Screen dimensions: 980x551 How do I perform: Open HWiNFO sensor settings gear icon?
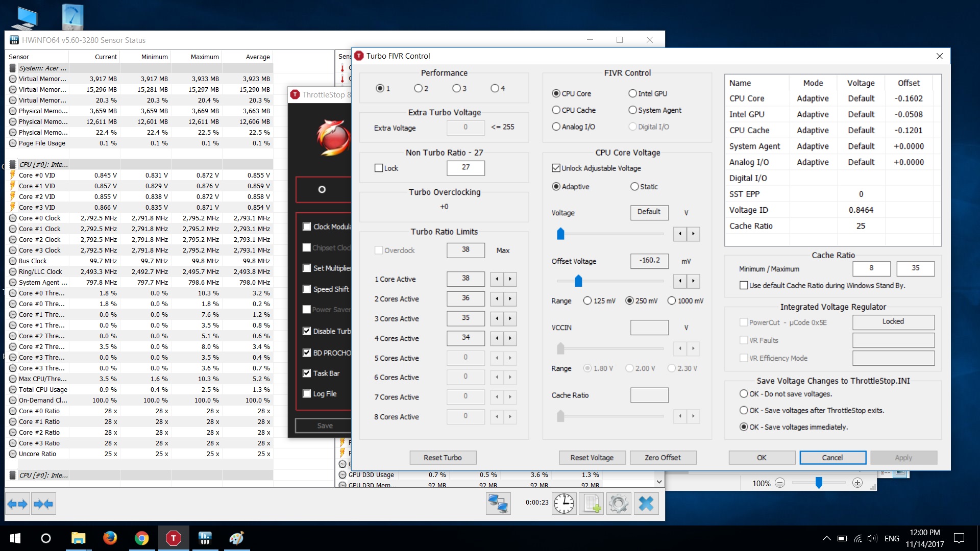(x=619, y=504)
